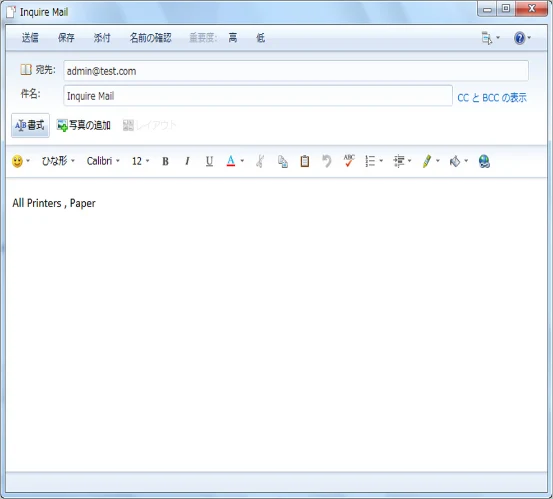Expand the highlight color dropdown arrow
Image resolution: width=553 pixels, height=499 pixels.
point(438,161)
